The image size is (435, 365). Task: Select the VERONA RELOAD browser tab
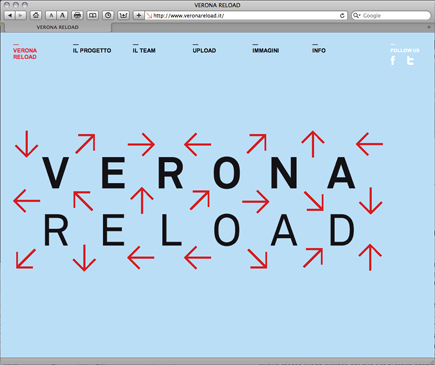click(57, 27)
